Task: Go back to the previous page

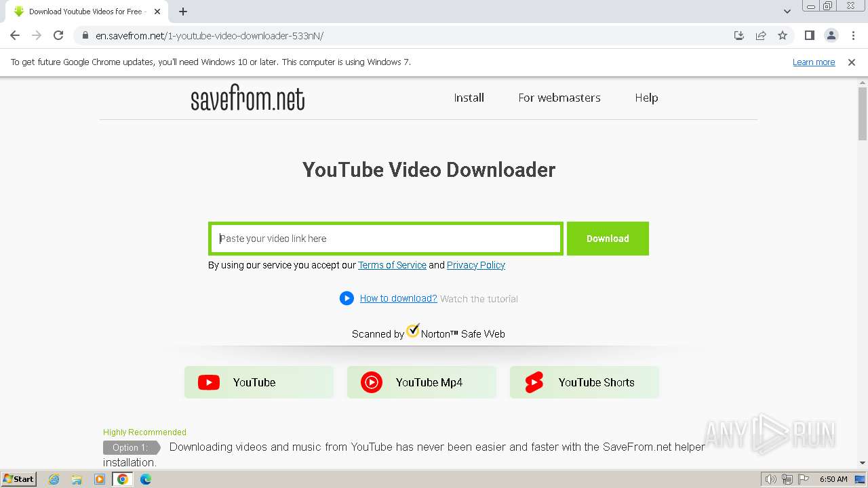Action: pyautogui.click(x=15, y=35)
